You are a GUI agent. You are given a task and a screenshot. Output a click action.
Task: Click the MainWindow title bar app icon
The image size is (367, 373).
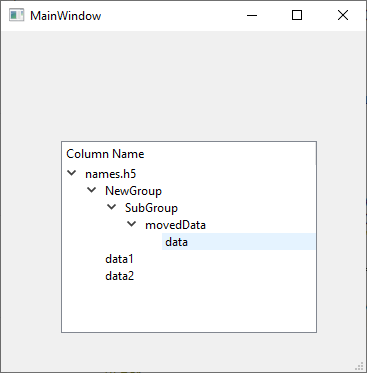click(16, 15)
